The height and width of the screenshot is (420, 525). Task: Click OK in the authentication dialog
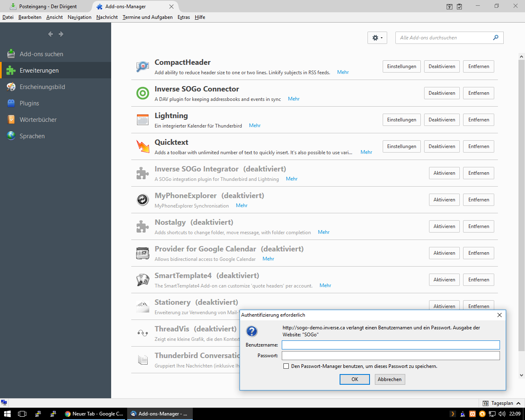[355, 379]
